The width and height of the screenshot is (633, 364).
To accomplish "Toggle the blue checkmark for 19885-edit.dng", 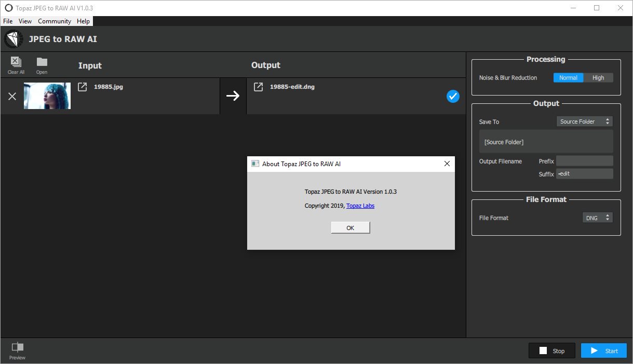I will pyautogui.click(x=453, y=96).
